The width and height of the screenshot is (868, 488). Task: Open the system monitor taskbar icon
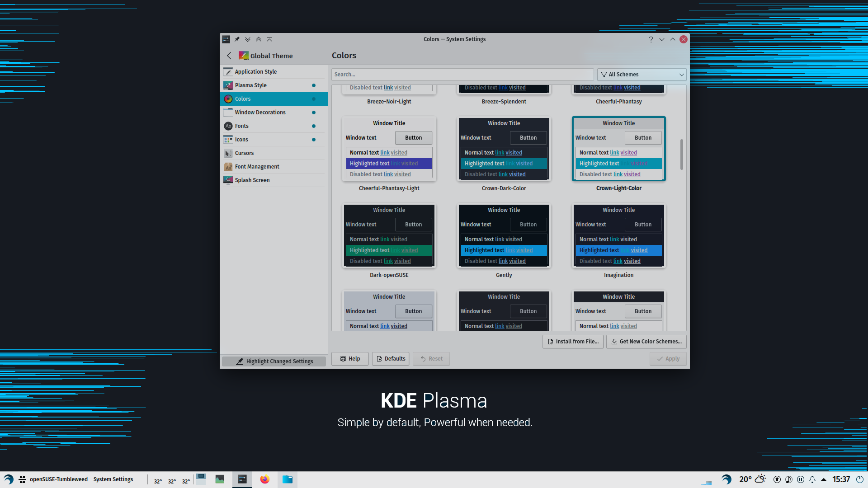click(220, 479)
